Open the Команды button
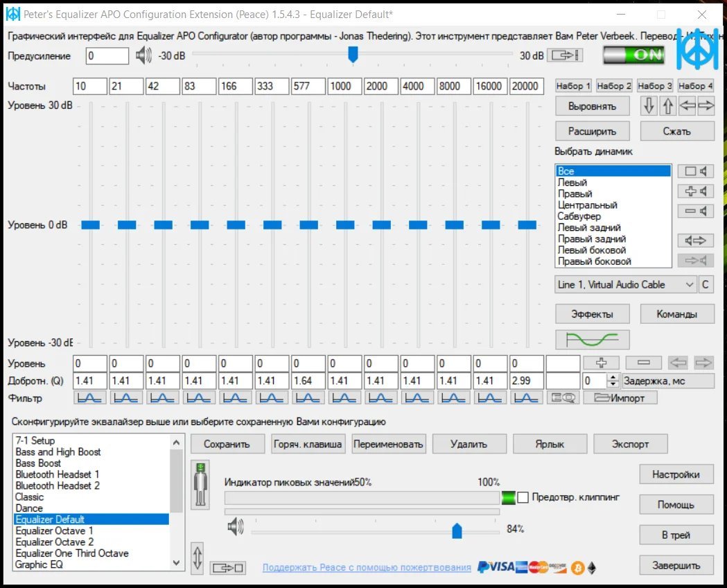The width and height of the screenshot is (727, 588). coord(677,314)
